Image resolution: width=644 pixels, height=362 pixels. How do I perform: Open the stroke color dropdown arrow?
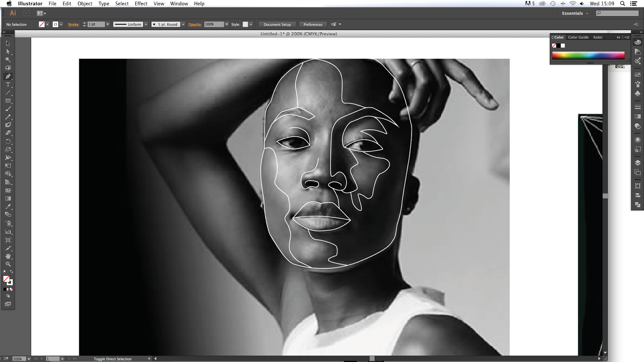(61, 25)
